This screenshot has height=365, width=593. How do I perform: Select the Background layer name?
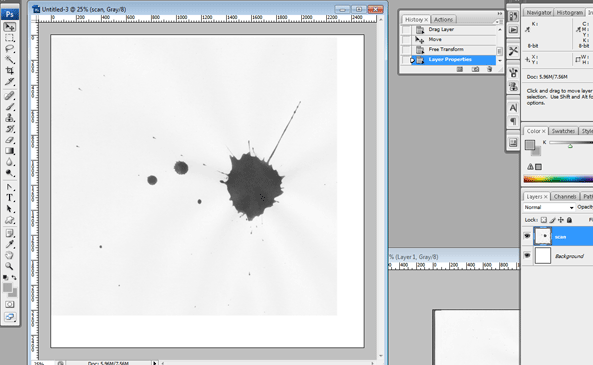point(569,256)
